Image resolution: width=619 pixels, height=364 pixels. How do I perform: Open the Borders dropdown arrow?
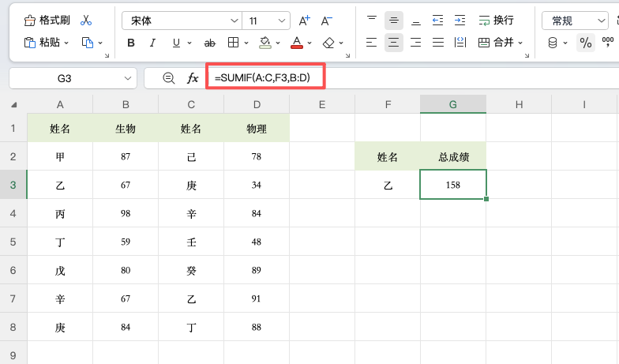[246, 43]
